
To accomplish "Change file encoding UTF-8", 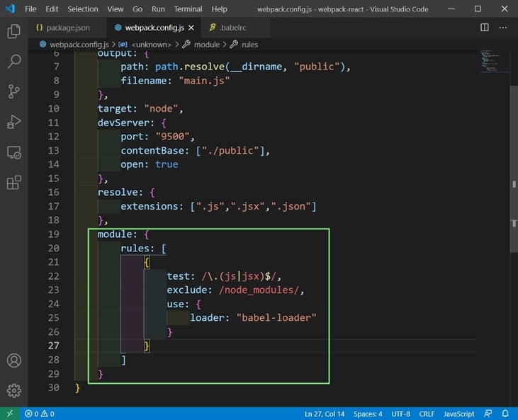I will click(400, 414).
